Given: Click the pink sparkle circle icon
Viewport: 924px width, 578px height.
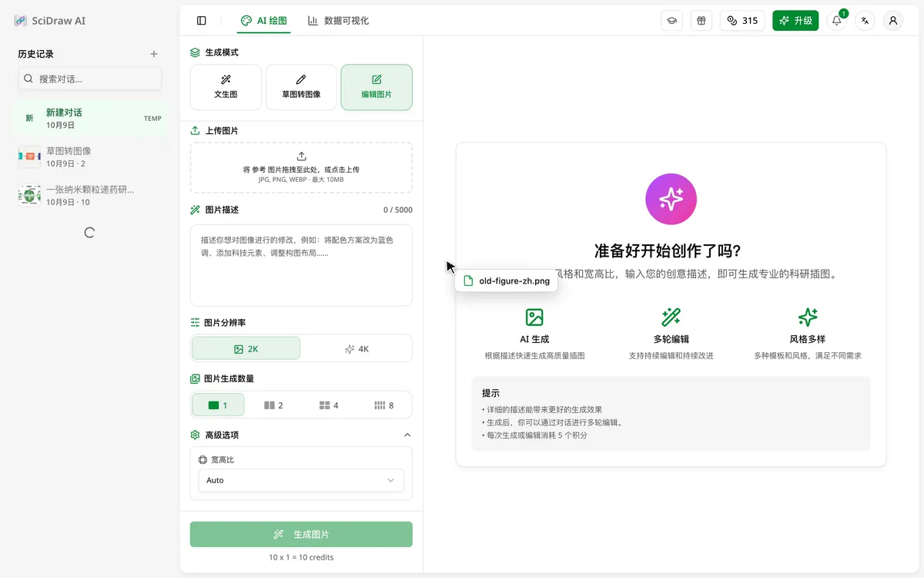Looking at the screenshot, I should click(x=671, y=199).
